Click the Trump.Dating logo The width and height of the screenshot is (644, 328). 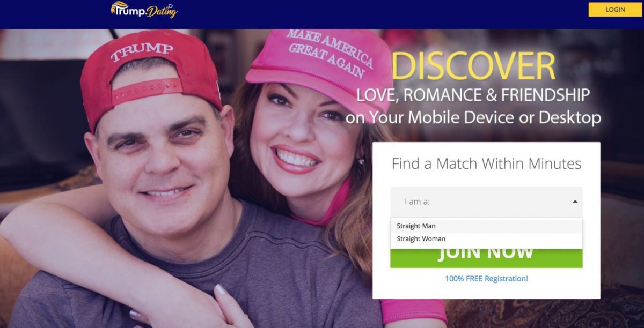[144, 10]
